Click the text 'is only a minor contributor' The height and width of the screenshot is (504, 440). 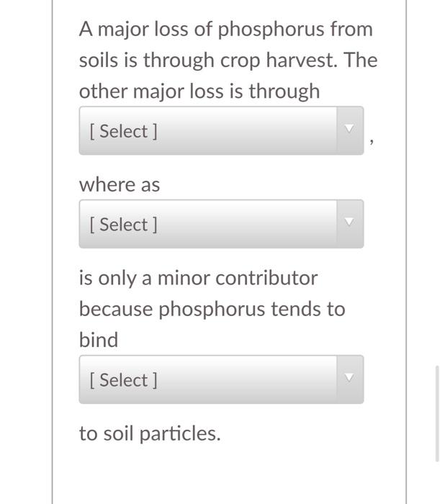tap(198, 278)
